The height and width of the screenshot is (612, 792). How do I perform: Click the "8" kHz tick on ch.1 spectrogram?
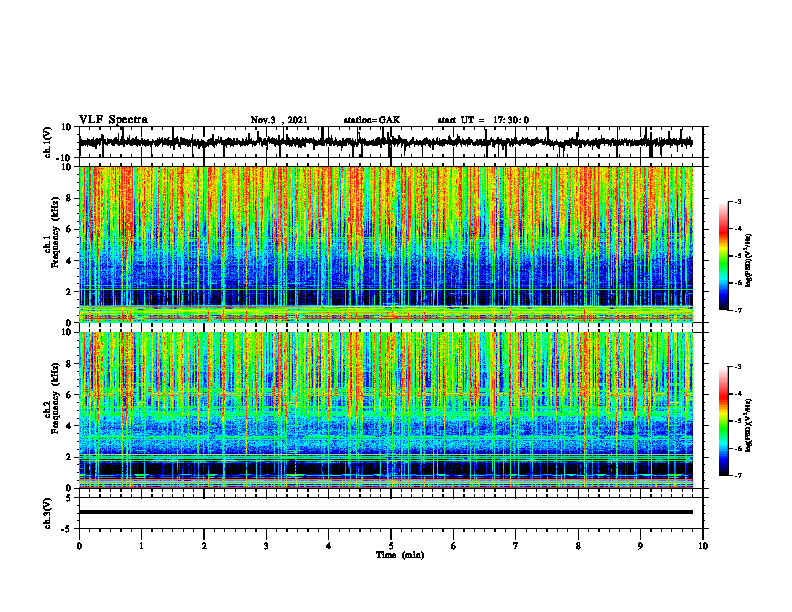pyautogui.click(x=69, y=198)
